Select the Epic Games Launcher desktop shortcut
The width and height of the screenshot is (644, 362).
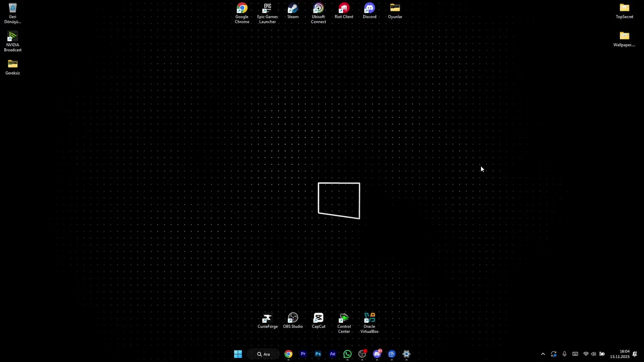coord(268,14)
